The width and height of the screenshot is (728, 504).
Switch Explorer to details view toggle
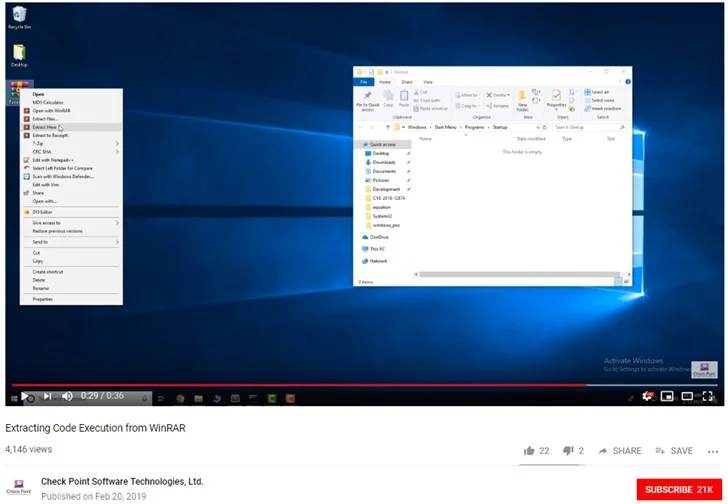(x=618, y=282)
